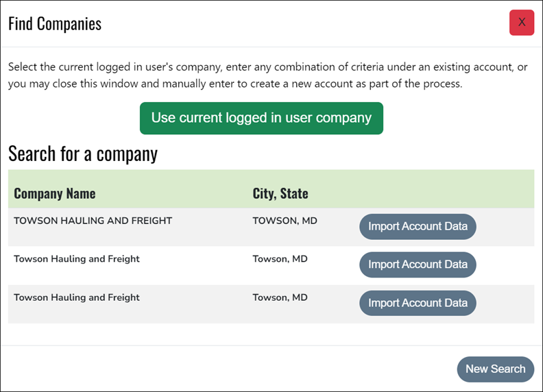Click the Company Name column header
543x392 pixels.
pos(55,193)
